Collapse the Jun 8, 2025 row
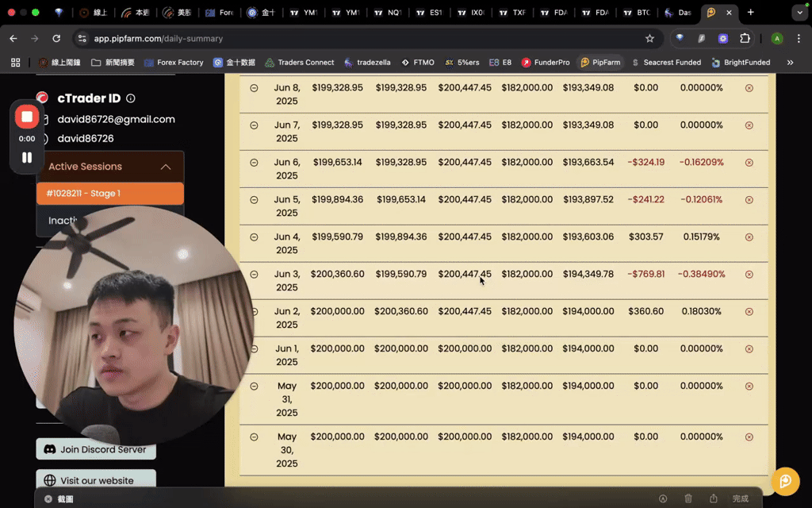 pyautogui.click(x=254, y=88)
